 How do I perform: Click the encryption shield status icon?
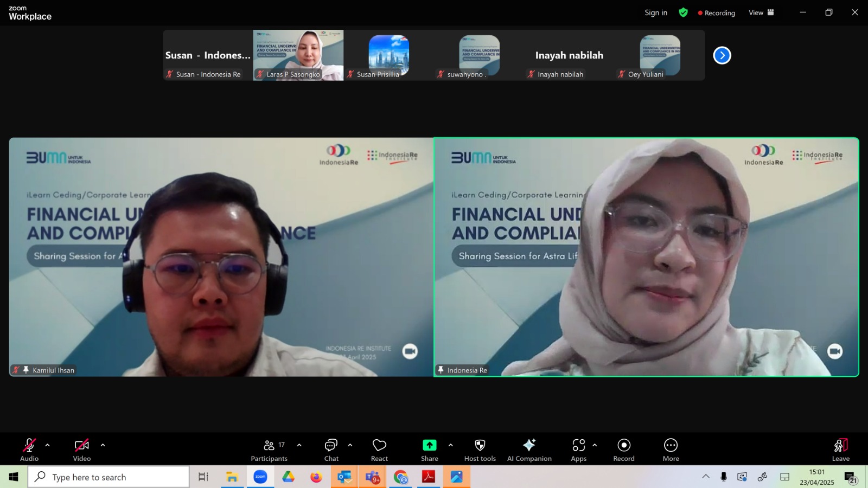coord(684,12)
